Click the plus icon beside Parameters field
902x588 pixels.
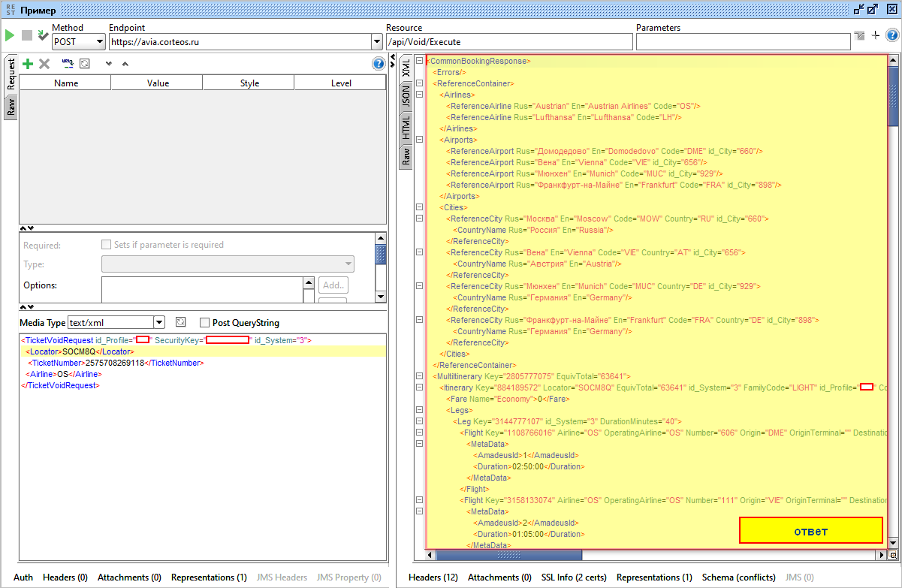point(875,35)
